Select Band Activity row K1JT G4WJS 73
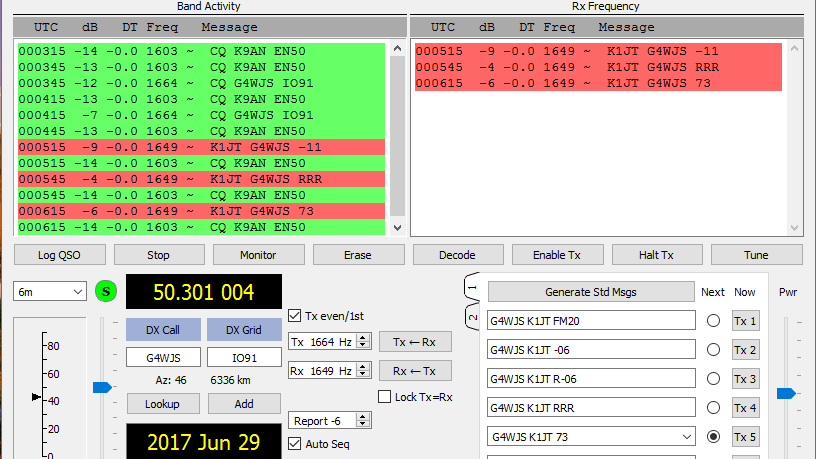Viewport: 816px width, 459px height. tap(201, 211)
